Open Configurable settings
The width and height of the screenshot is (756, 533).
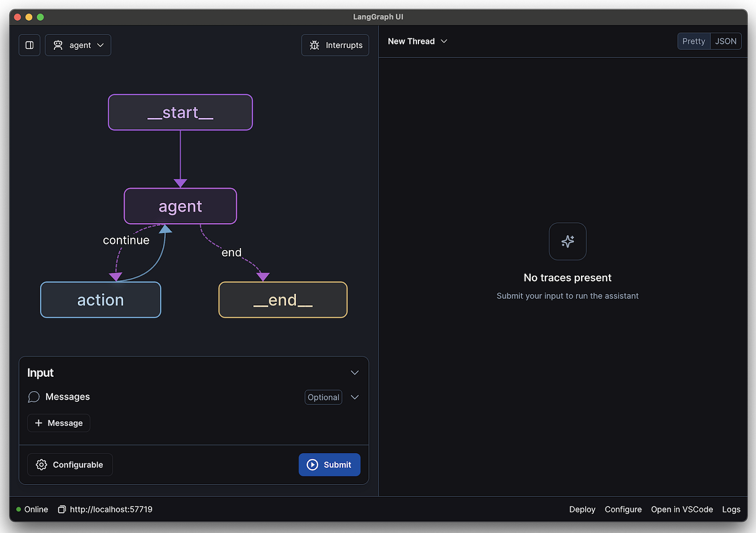pos(70,464)
